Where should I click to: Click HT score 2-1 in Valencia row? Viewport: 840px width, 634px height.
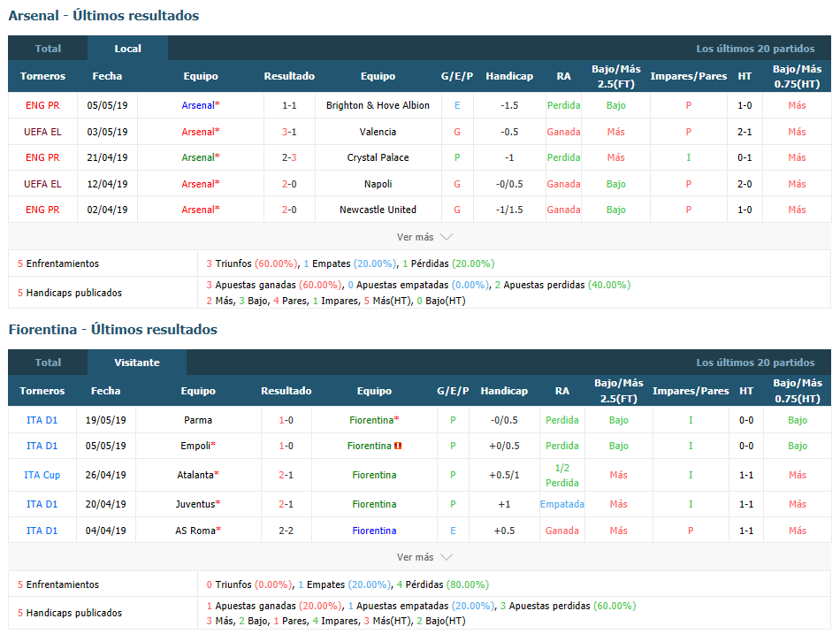click(x=745, y=132)
